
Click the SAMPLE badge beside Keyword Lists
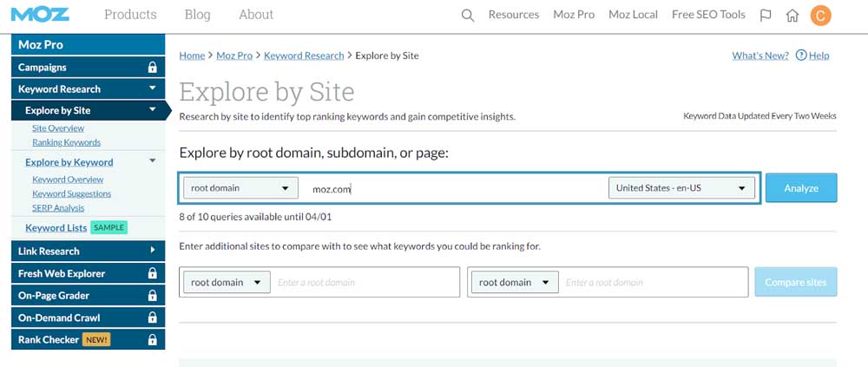click(x=108, y=227)
